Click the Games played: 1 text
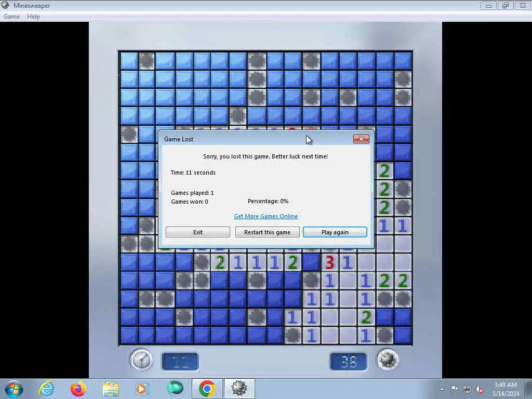 click(x=192, y=193)
